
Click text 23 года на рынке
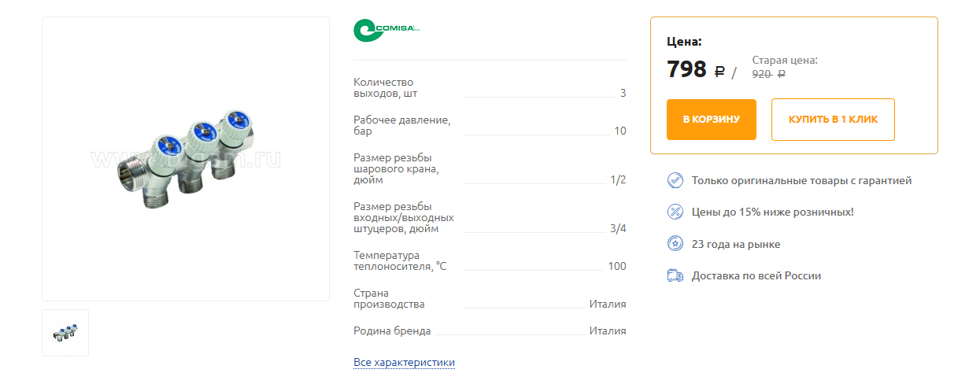click(x=736, y=245)
